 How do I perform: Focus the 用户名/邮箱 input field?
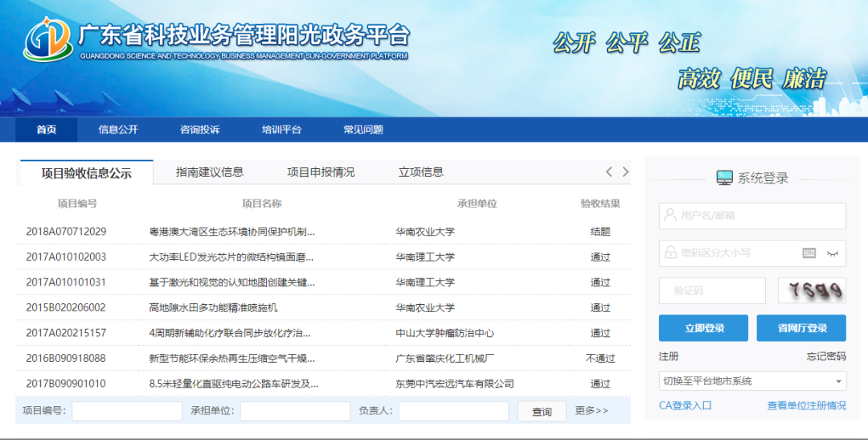pyautogui.click(x=752, y=216)
